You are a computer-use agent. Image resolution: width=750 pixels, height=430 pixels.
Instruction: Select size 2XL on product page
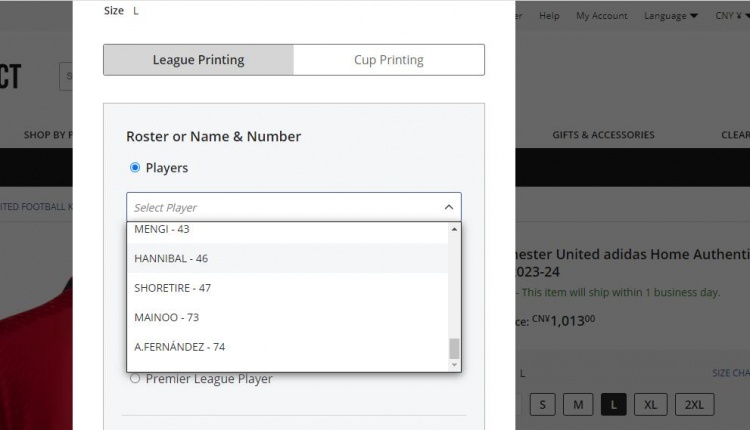(695, 405)
